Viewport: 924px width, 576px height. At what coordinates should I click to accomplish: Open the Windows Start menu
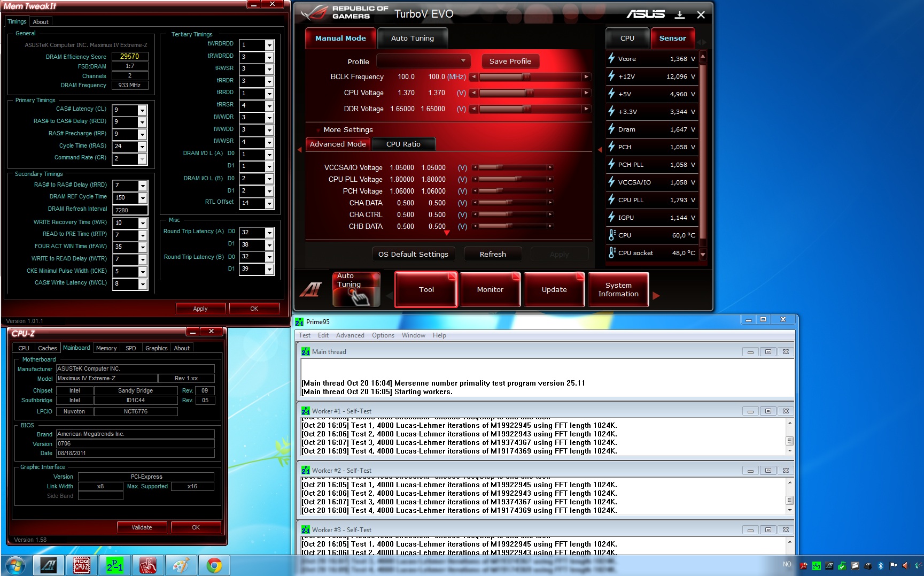point(14,565)
